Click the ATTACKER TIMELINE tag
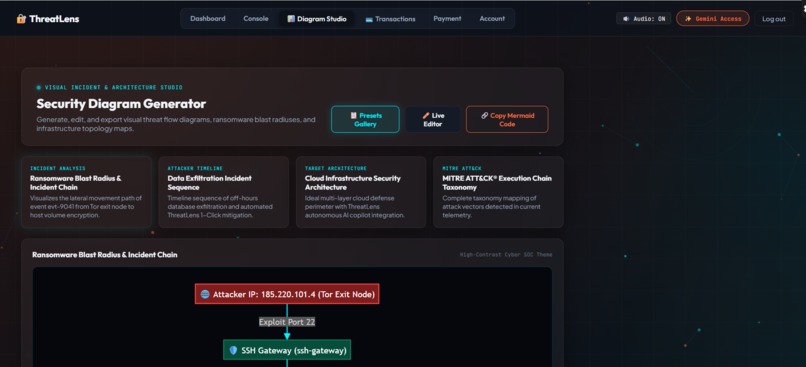 tap(195, 168)
